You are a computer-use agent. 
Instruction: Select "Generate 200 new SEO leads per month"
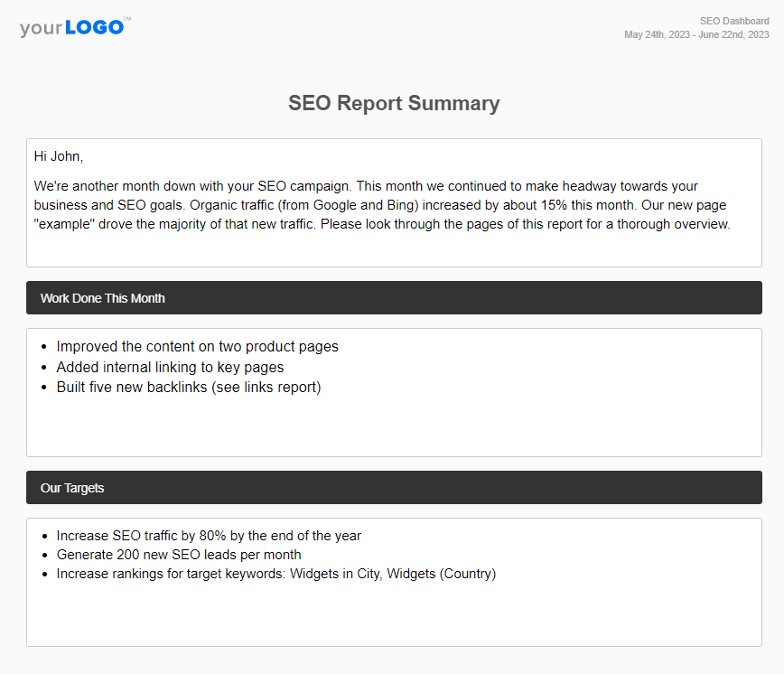179,555
